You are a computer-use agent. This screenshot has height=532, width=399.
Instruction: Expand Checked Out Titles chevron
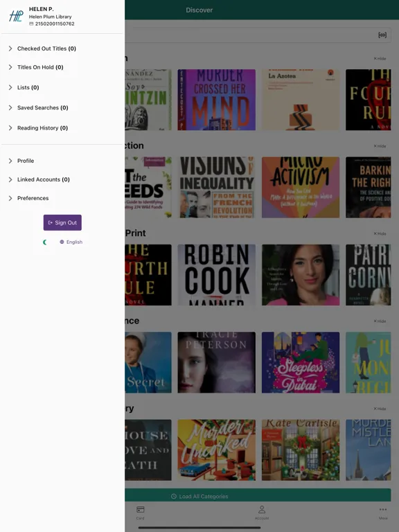(10, 48)
